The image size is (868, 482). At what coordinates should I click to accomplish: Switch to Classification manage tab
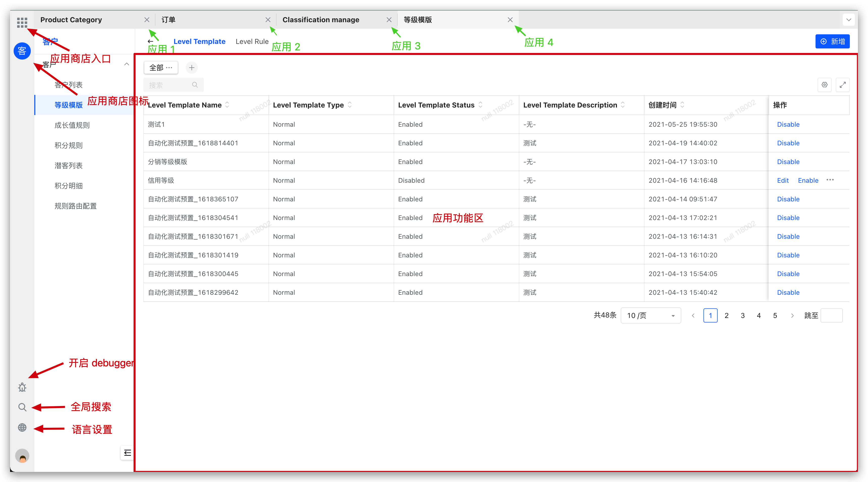tap(321, 20)
